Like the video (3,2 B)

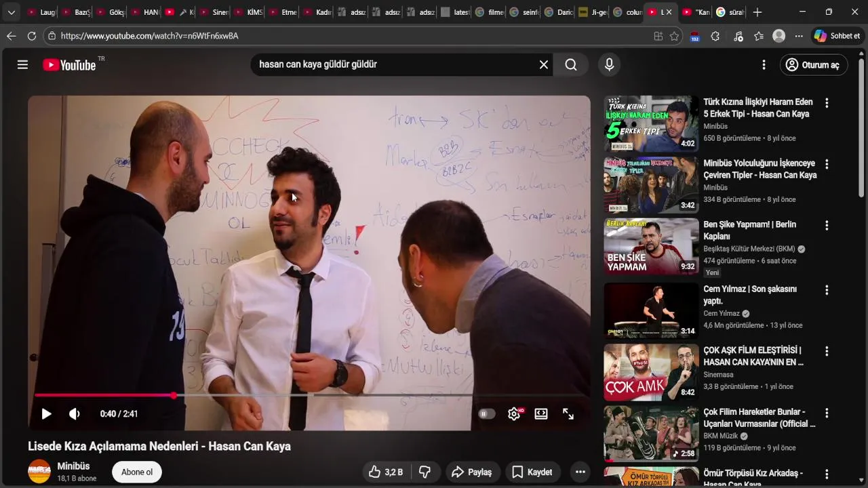387,472
